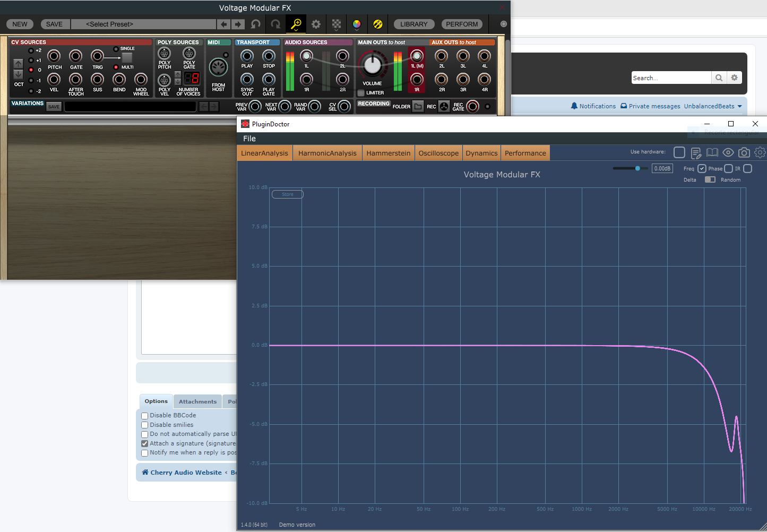Increase number of voices with up arrow

point(178,74)
